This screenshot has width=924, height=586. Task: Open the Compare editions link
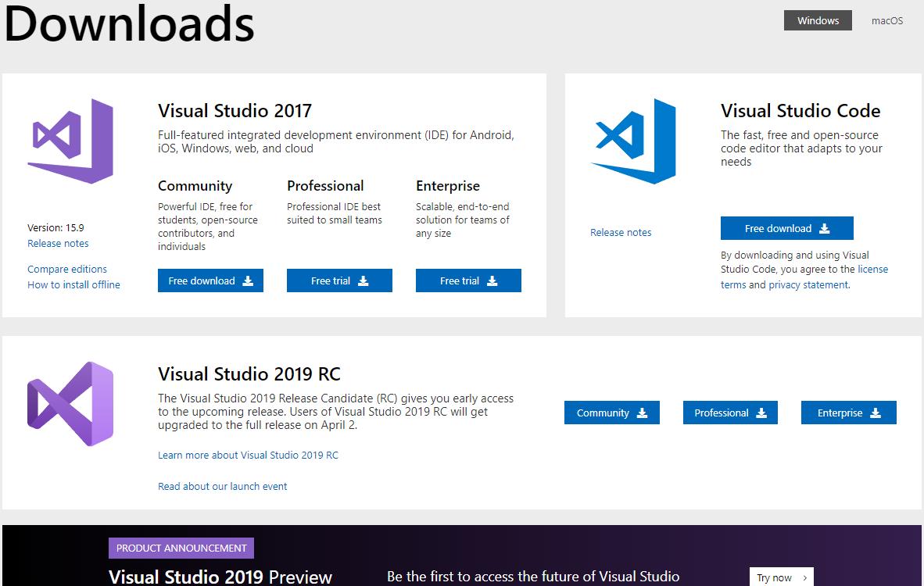67,270
